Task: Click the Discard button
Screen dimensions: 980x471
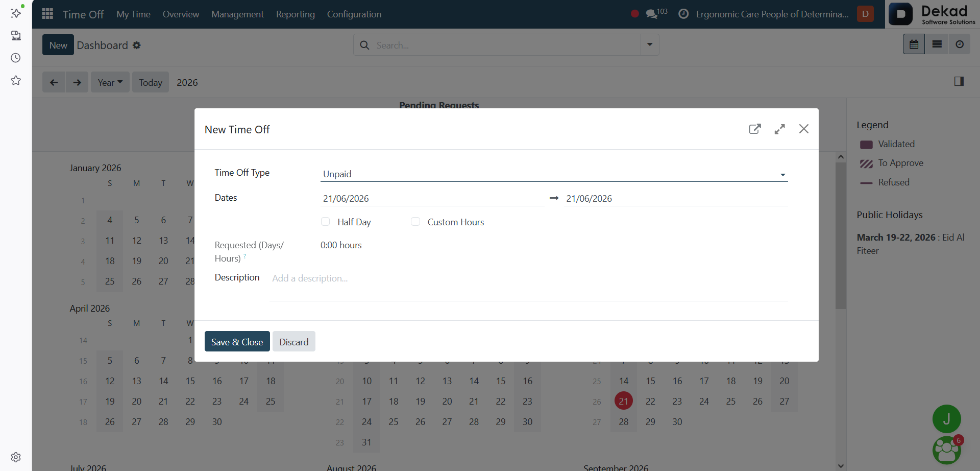Action: coord(294,342)
